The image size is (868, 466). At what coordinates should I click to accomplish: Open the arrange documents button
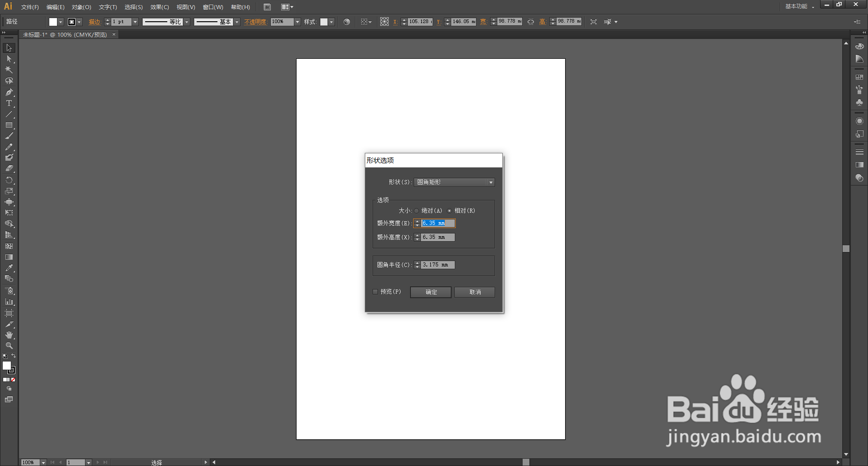click(287, 7)
